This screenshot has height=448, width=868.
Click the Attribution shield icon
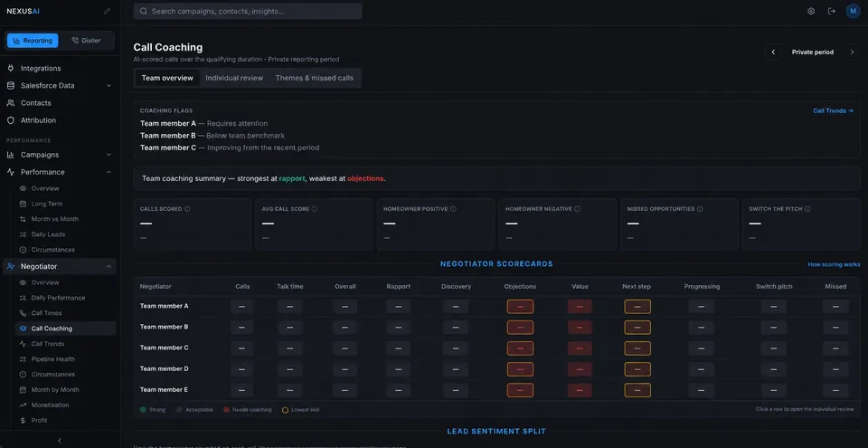click(11, 119)
